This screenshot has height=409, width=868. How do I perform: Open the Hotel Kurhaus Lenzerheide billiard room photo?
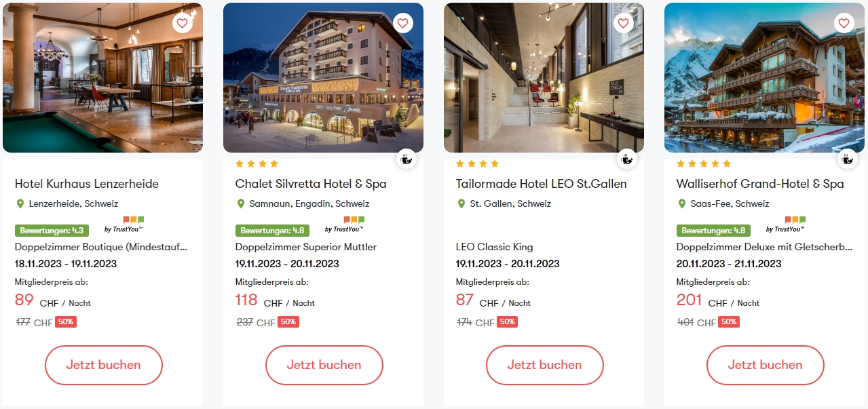coord(102,77)
